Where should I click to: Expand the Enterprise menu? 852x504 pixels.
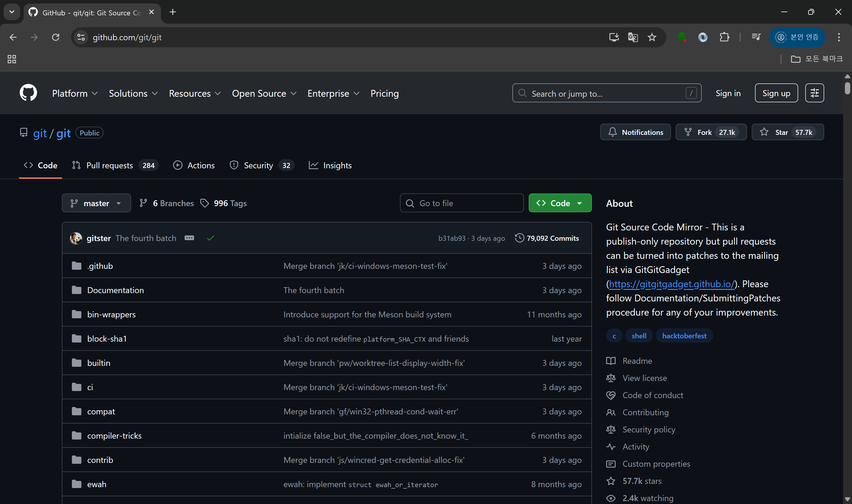coord(333,93)
